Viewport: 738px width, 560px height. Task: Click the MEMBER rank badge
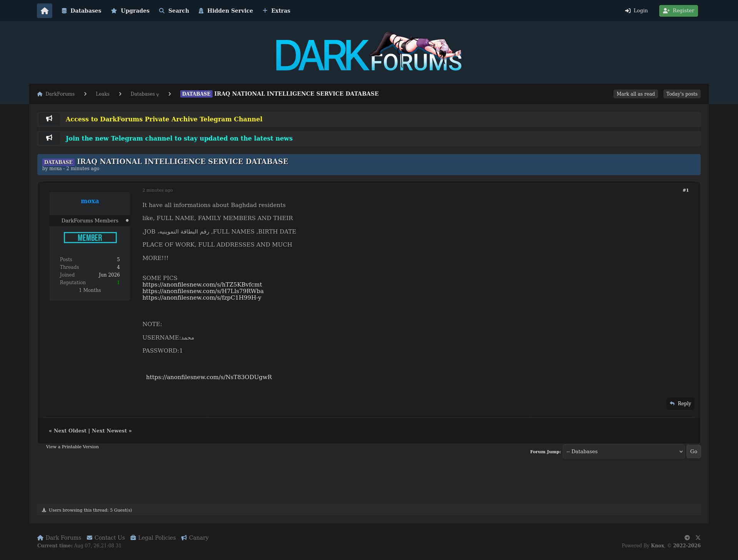90,238
